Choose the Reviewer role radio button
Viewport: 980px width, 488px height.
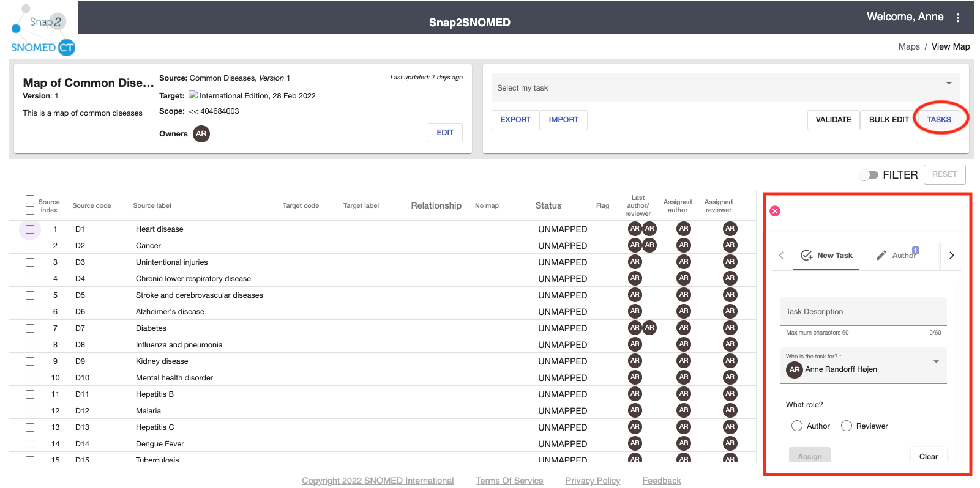click(847, 426)
